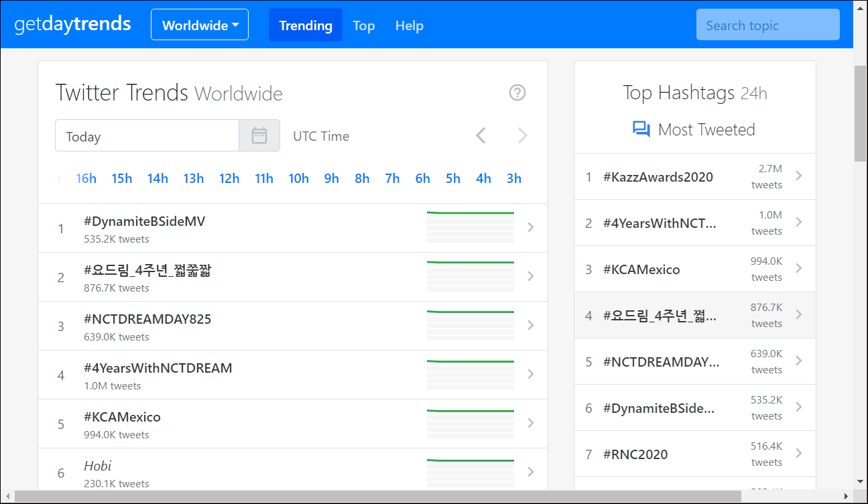
Task: Switch to the Top tab
Action: pyautogui.click(x=364, y=25)
